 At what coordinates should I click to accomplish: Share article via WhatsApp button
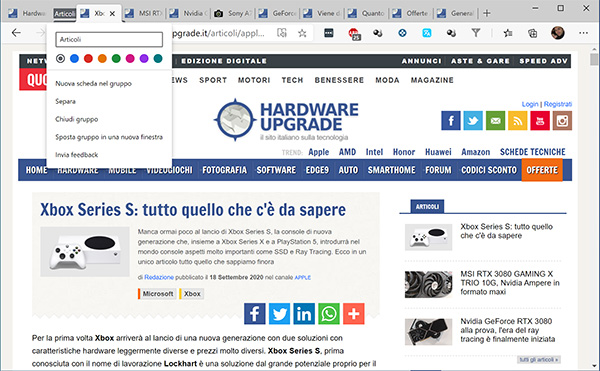pos(329,314)
